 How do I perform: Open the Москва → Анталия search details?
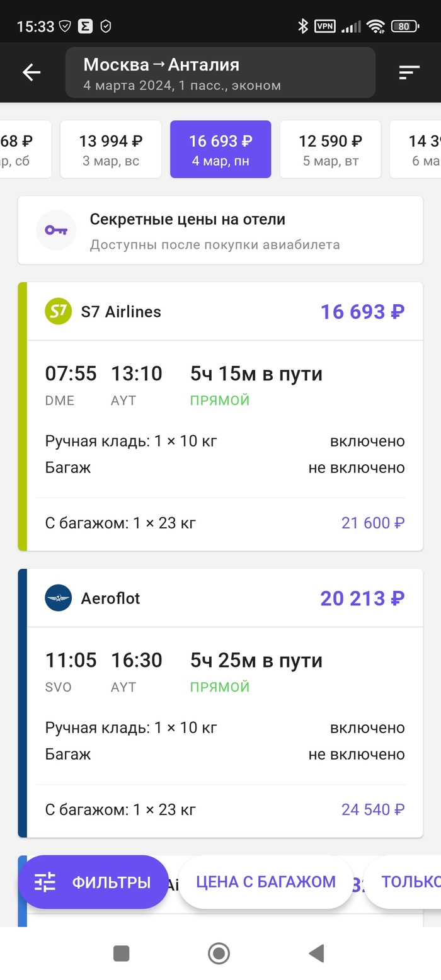tap(220, 72)
